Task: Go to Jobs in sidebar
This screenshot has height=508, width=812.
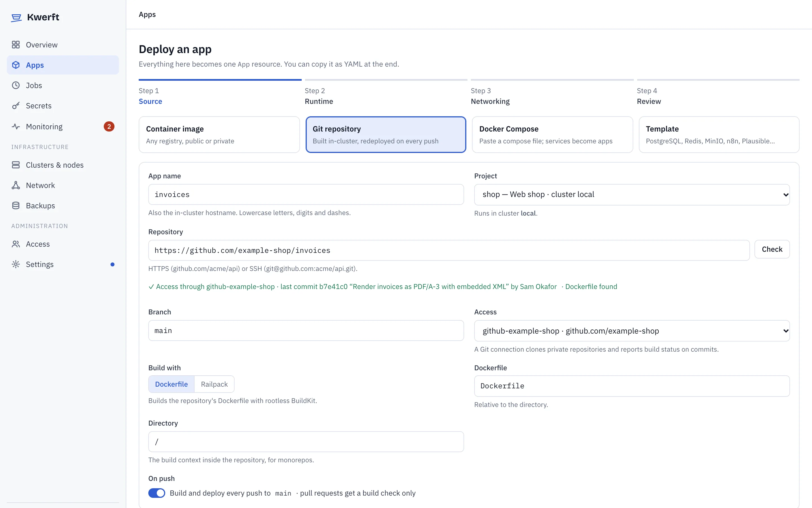Action: point(63,85)
